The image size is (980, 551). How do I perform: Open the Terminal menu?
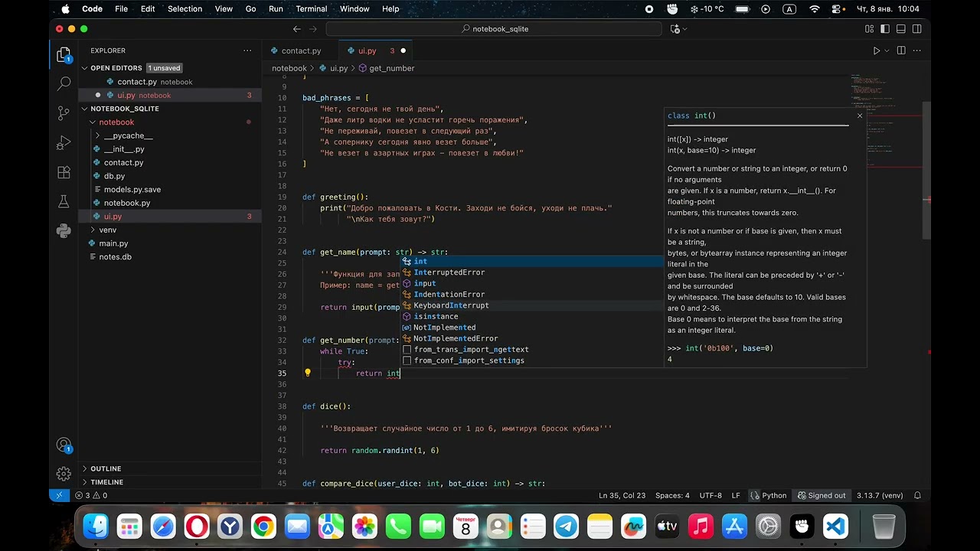pos(311,9)
